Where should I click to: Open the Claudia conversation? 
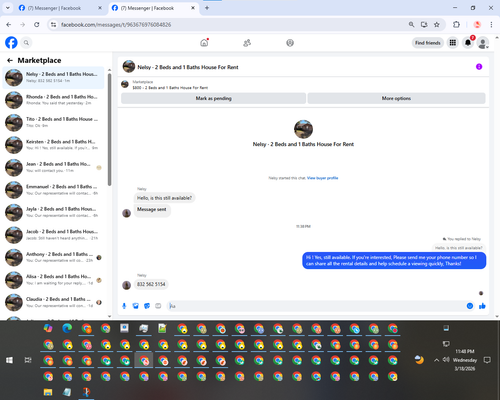(54, 302)
